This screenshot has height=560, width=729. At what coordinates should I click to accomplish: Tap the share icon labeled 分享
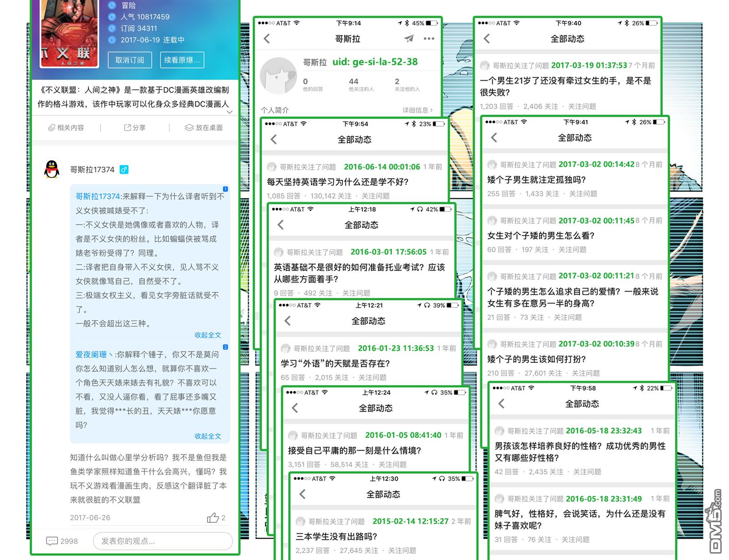click(x=135, y=128)
